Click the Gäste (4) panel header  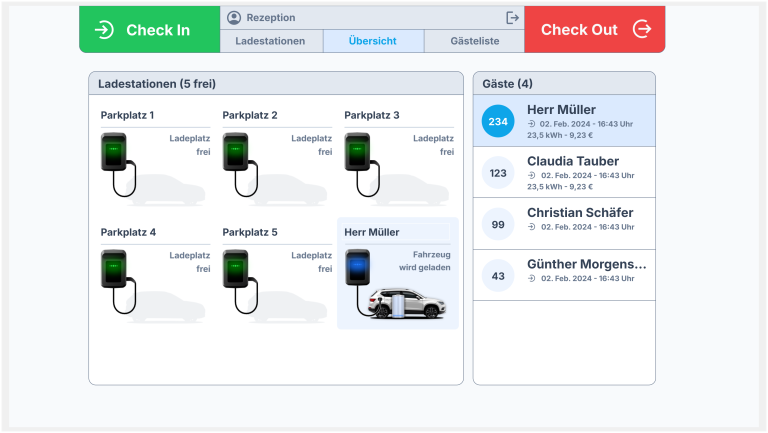(x=564, y=84)
